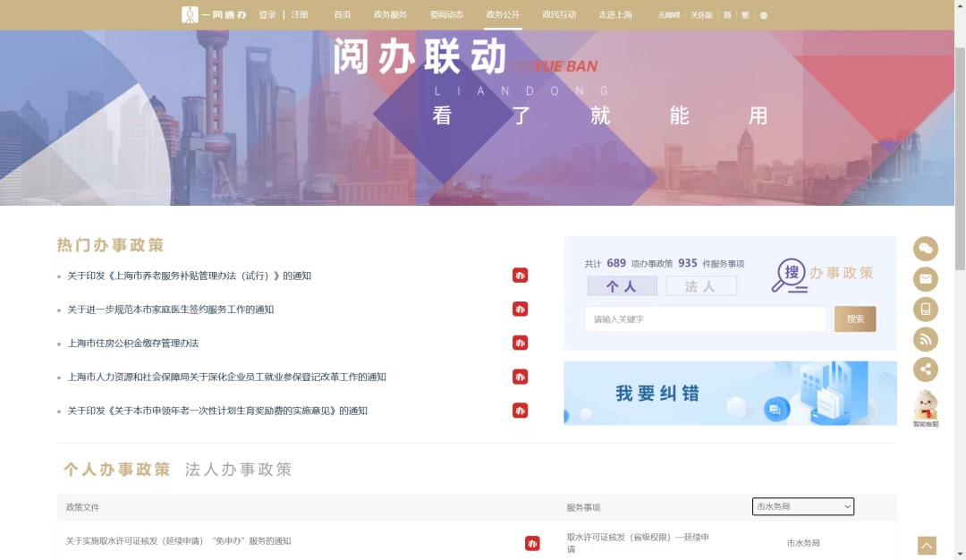The width and height of the screenshot is (966, 560).
Task: Open 一次性计划生育奖励费 policy link
Action: [217, 411]
